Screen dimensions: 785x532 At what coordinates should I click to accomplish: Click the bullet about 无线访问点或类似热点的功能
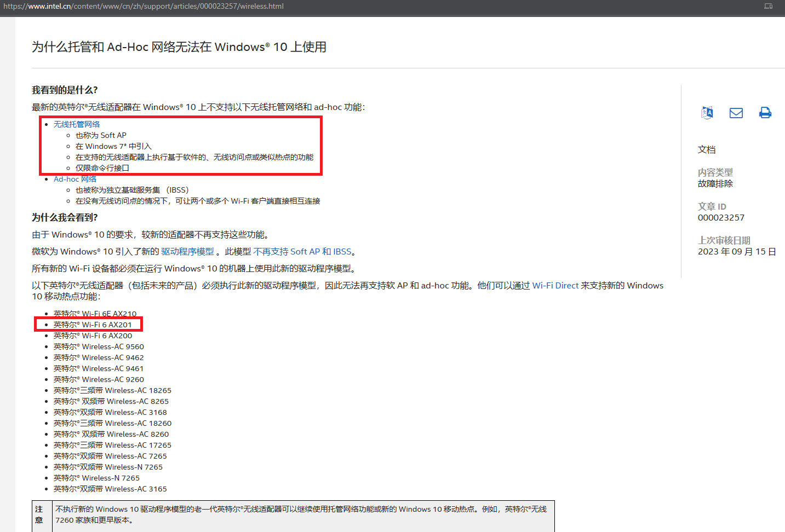tap(194, 157)
